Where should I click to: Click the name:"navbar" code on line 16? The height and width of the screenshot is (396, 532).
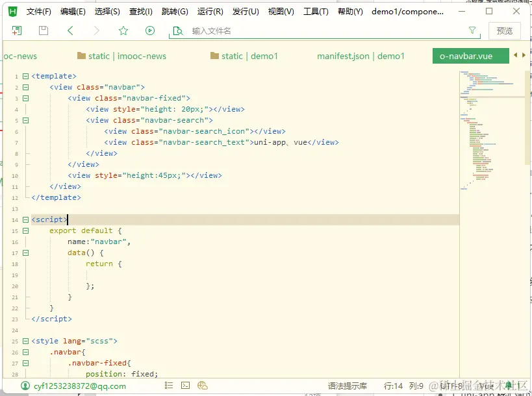tap(99, 241)
